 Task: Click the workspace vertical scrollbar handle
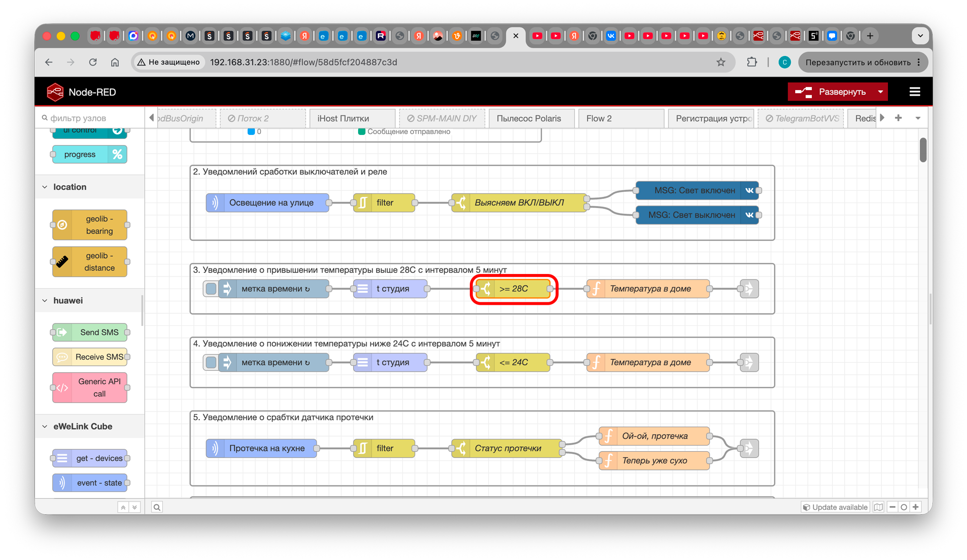click(923, 150)
